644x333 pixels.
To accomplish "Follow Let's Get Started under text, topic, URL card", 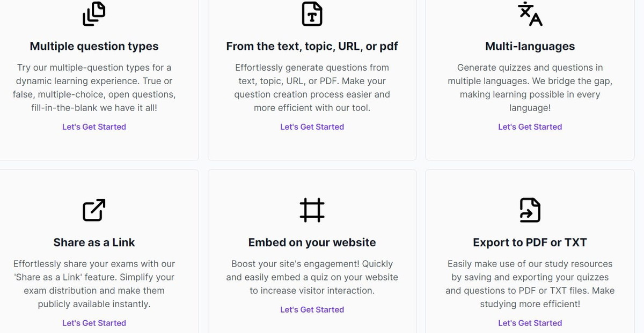I will 312,127.
